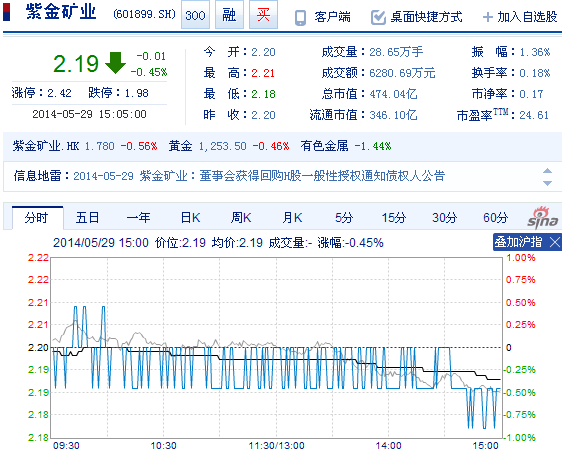Click the 融 margin trading badge
Image resolution: width=562 pixels, height=454 pixels.
coord(229,15)
